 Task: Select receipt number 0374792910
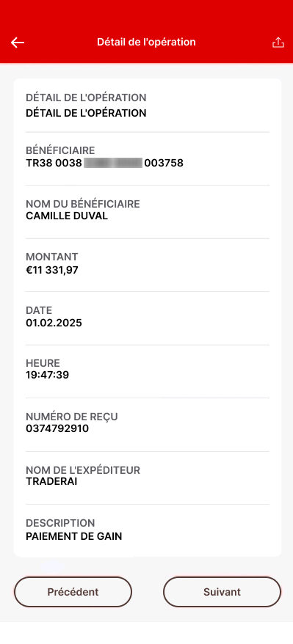click(57, 429)
